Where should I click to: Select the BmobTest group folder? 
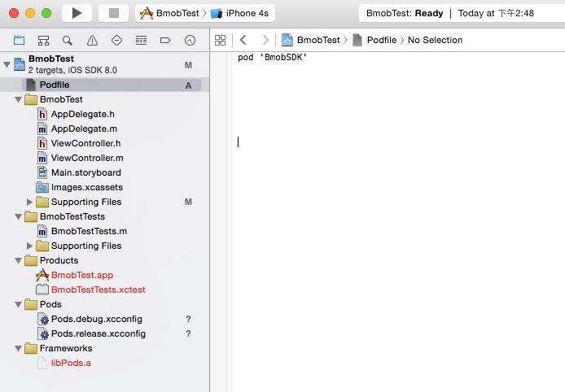(54, 99)
